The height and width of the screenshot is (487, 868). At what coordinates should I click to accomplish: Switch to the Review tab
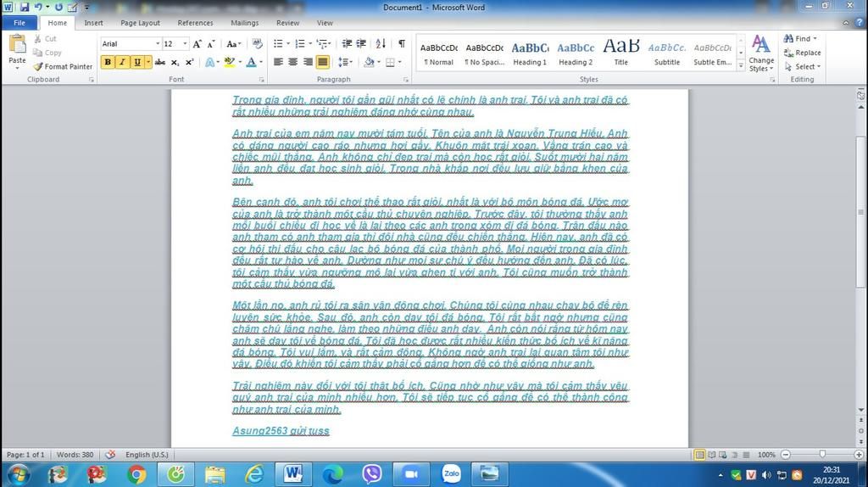click(x=288, y=23)
